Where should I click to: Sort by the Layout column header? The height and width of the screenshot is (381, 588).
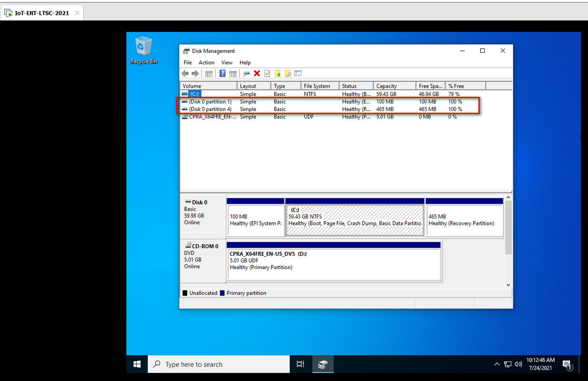[254, 86]
